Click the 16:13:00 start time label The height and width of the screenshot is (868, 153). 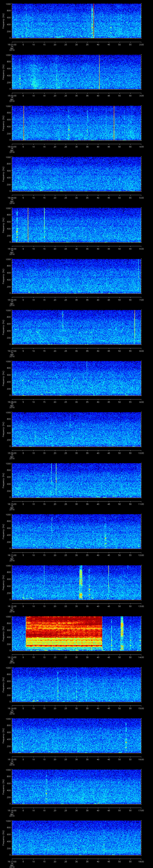click(12, 657)
